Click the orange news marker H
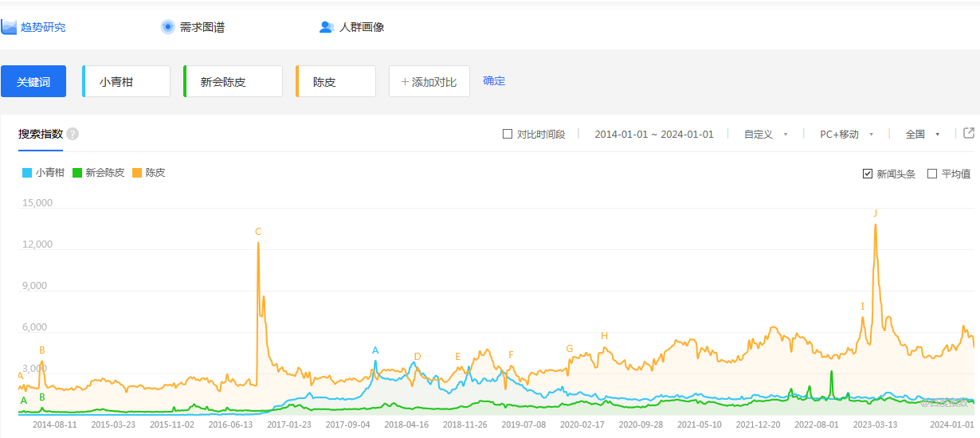Viewport: 980px width, 438px height. tap(604, 336)
